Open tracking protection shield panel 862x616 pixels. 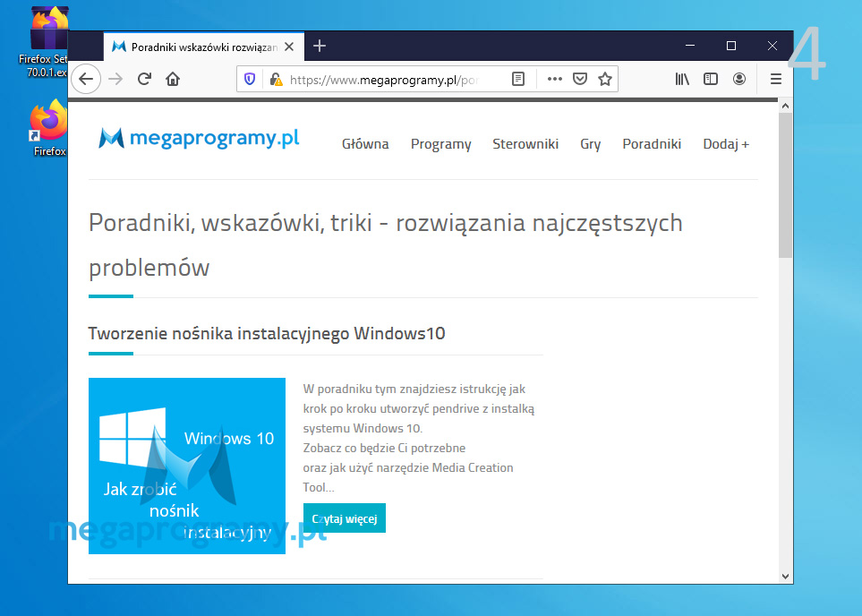(x=250, y=79)
